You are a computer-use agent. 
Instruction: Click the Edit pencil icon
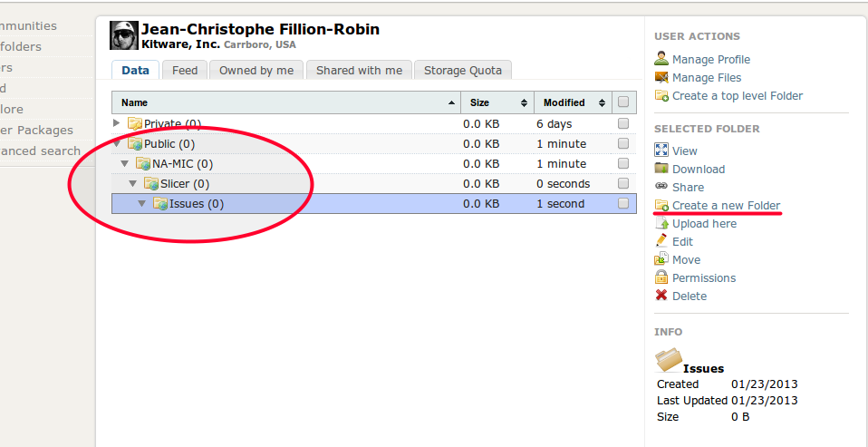click(x=661, y=242)
